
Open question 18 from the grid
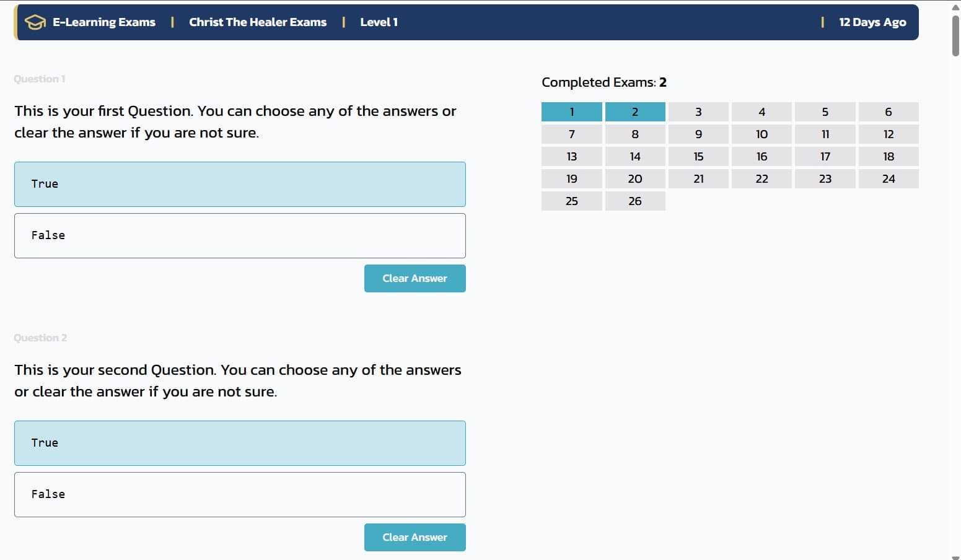pos(889,156)
